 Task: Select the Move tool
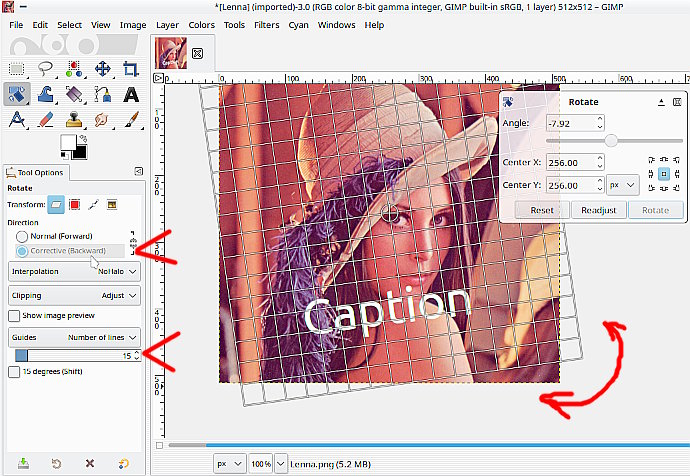103,69
